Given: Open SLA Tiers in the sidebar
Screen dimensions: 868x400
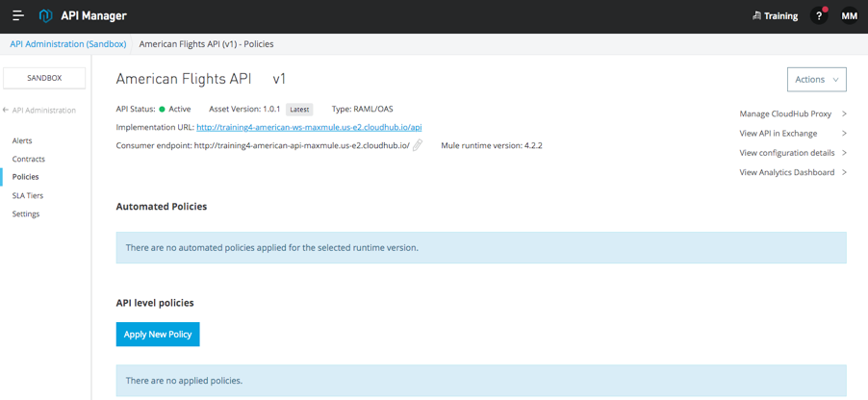Looking at the screenshot, I should tap(28, 195).
